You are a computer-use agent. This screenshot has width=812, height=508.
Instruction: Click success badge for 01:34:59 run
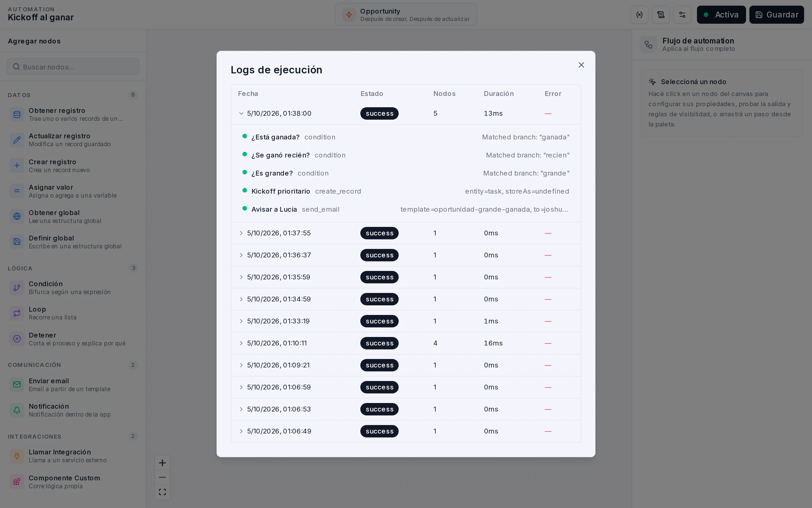pyautogui.click(x=379, y=299)
